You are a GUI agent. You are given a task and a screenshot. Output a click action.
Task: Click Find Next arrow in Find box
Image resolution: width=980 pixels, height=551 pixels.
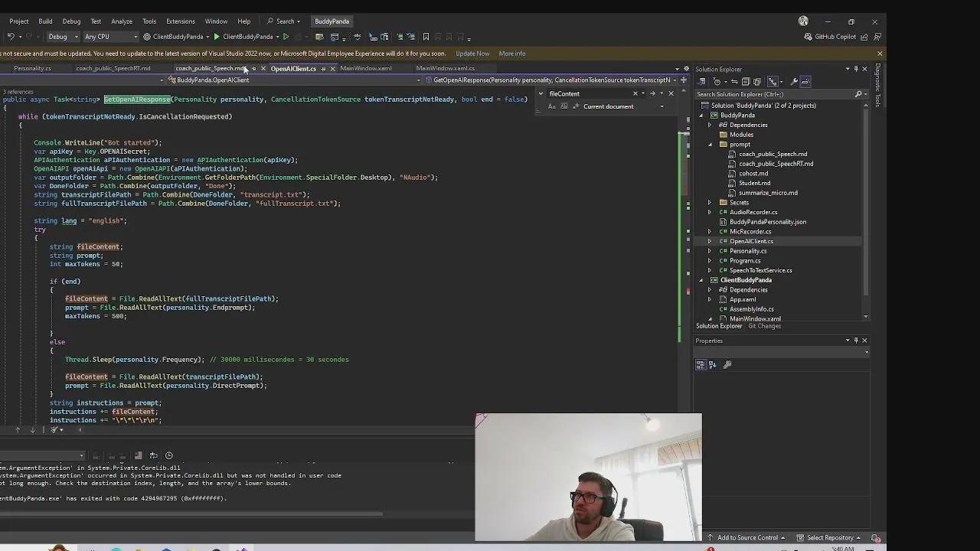[x=652, y=94]
